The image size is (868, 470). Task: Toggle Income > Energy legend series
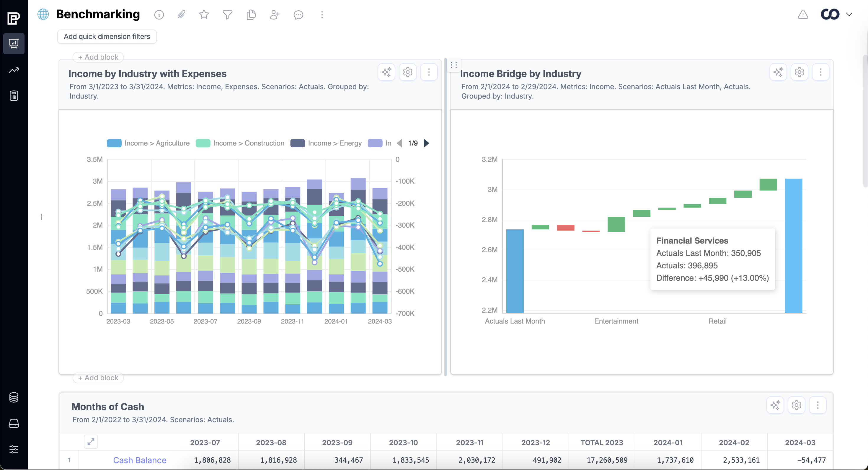(x=326, y=143)
